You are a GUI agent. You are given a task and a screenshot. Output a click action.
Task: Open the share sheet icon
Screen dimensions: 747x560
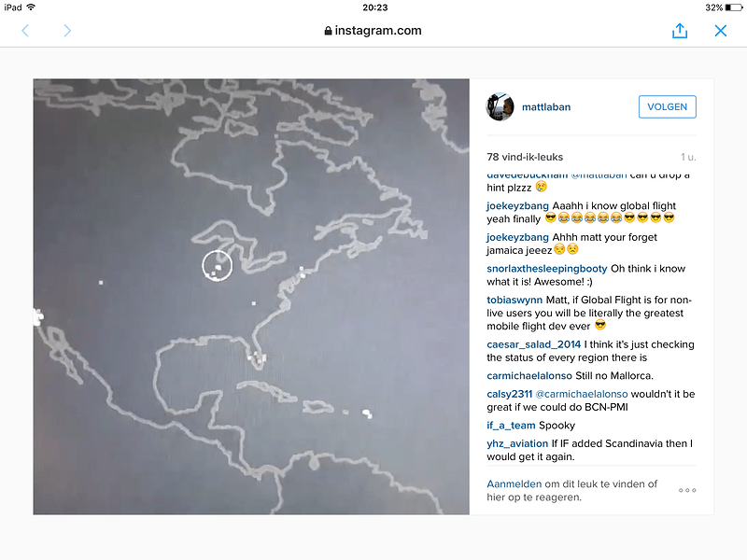click(680, 31)
